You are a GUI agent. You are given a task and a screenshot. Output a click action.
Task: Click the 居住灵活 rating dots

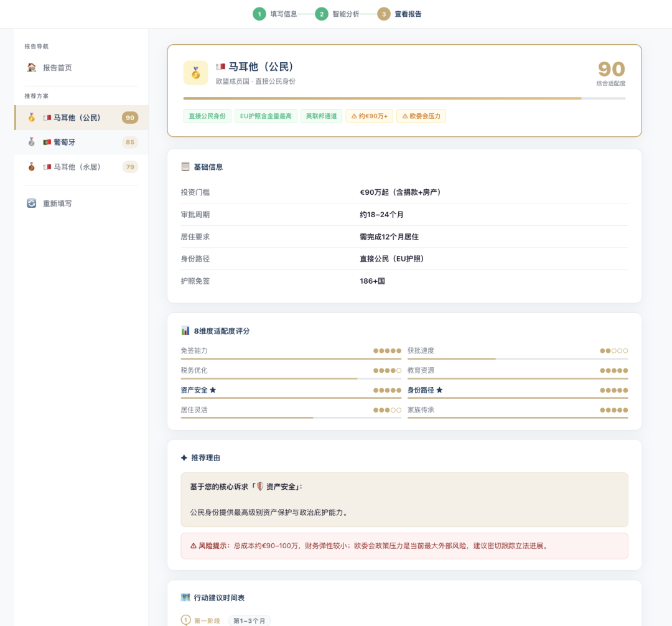tap(387, 410)
